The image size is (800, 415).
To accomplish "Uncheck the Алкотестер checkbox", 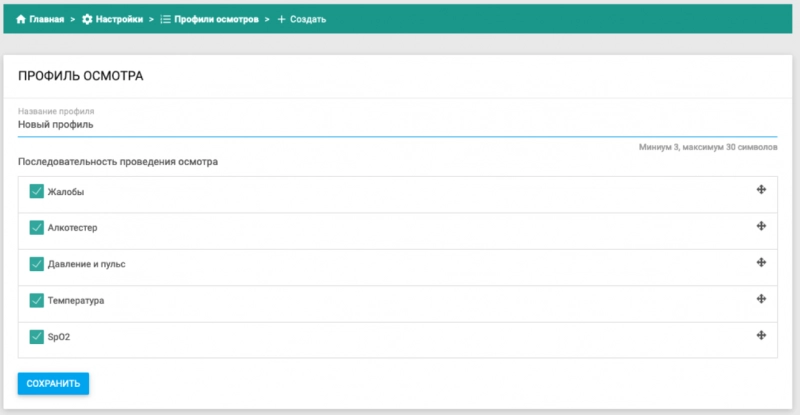I will [36, 228].
